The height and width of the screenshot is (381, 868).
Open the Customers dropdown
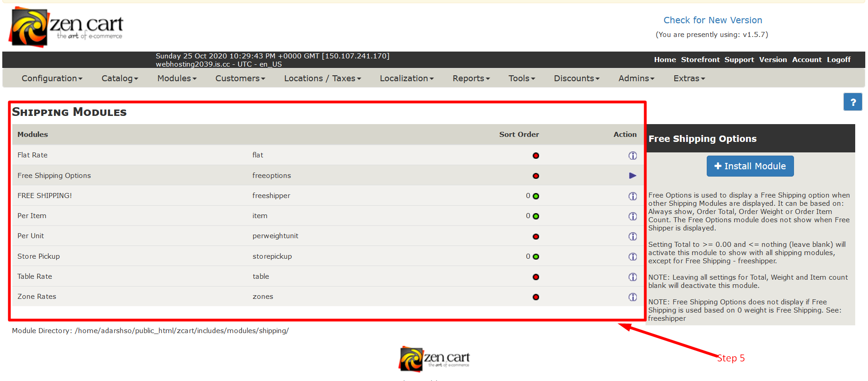pos(240,78)
